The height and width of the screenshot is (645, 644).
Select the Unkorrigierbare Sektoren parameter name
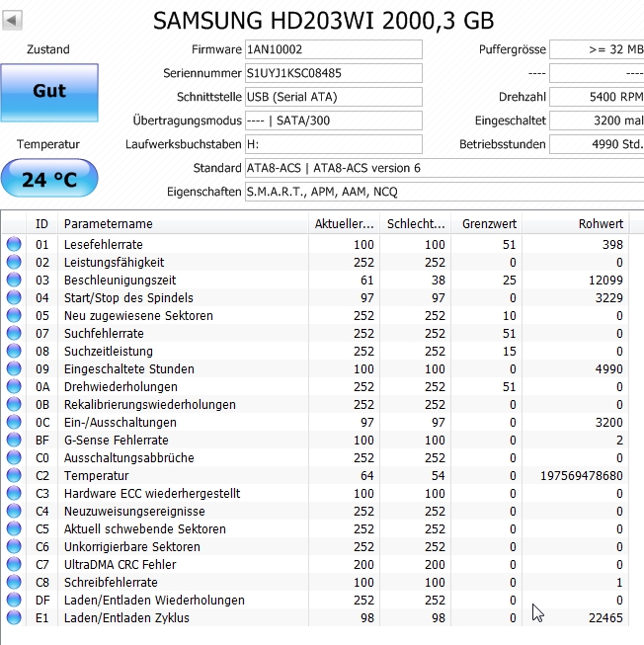(x=132, y=546)
